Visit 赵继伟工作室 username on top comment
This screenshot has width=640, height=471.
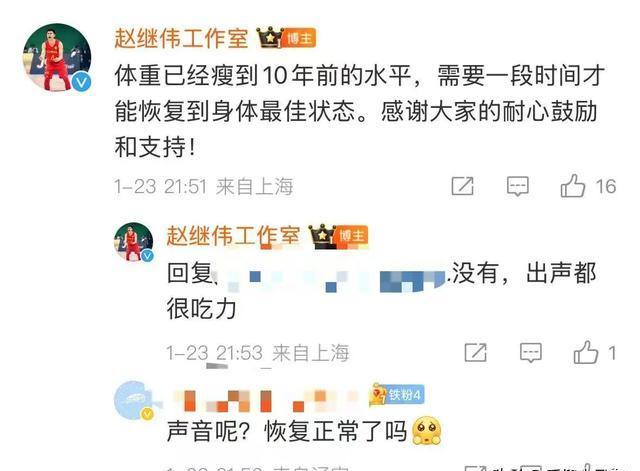click(x=181, y=38)
